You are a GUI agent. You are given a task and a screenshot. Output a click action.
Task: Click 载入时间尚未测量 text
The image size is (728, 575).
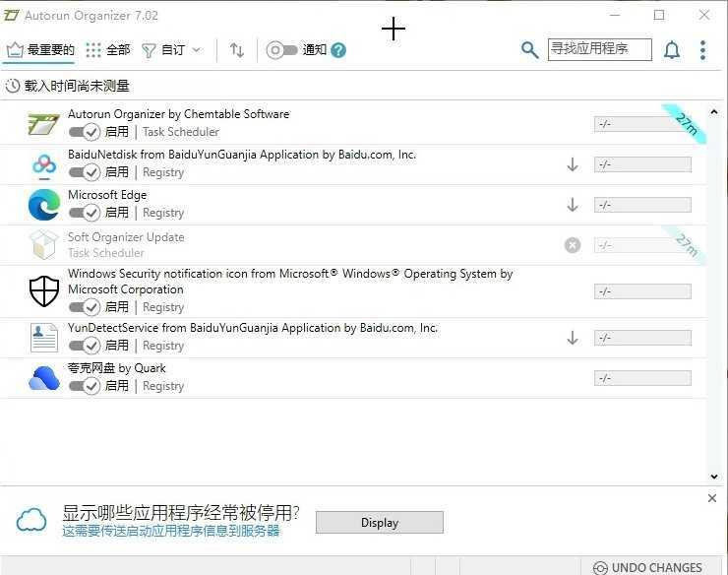tap(77, 86)
